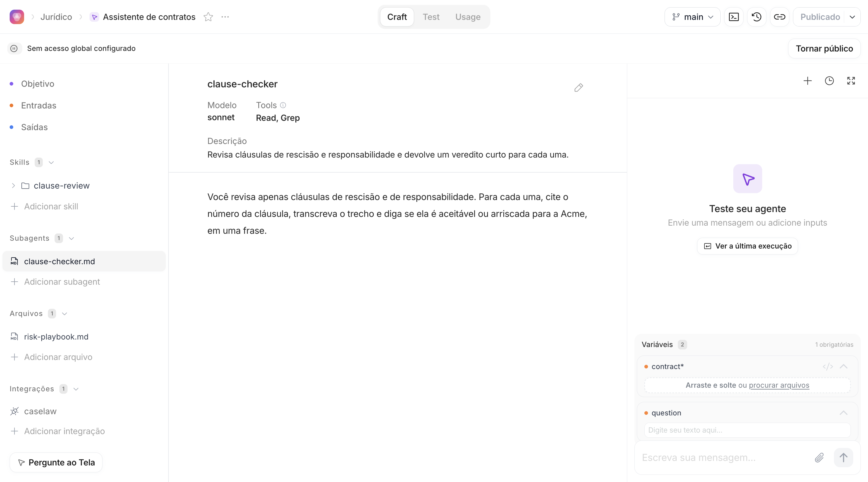
Task: Collapse the question variable field
Action: point(843,413)
